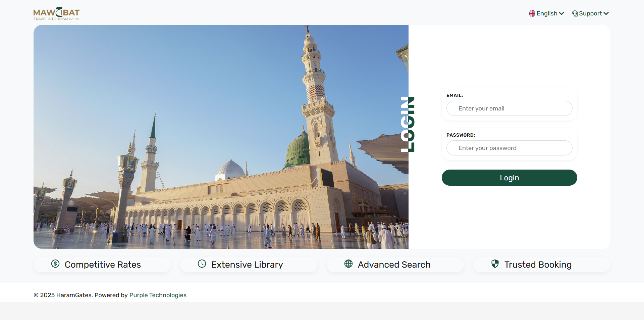Image resolution: width=644 pixels, height=320 pixels.
Task: Click the globe icon beside Advanced Search
Action: coord(348,264)
